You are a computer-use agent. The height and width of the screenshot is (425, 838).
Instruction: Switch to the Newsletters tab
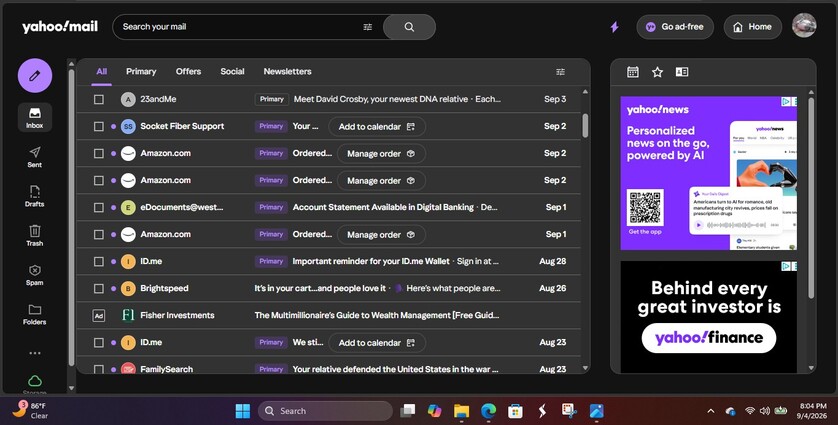pyautogui.click(x=287, y=71)
